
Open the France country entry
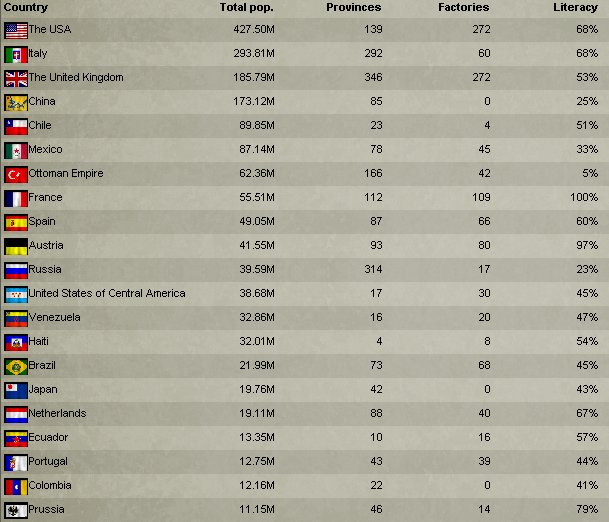tap(46, 198)
